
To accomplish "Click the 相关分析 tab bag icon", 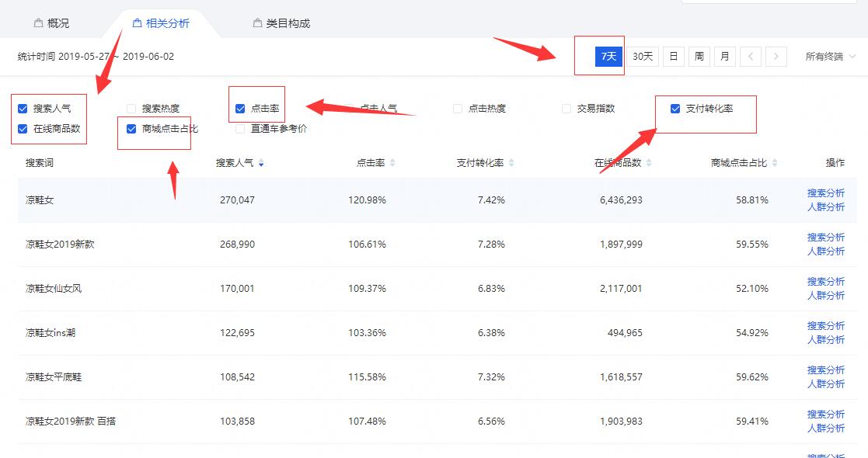I will (137, 23).
